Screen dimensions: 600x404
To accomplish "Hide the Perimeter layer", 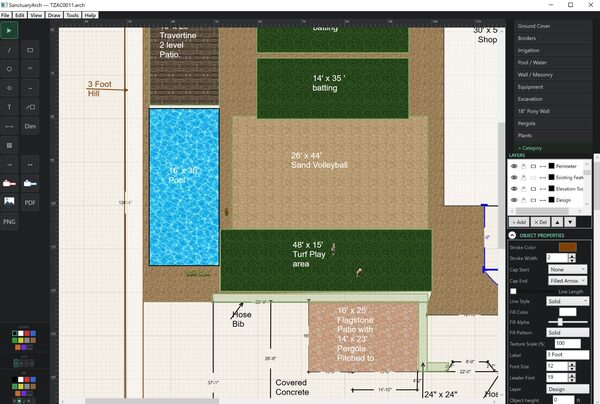I will pos(514,166).
